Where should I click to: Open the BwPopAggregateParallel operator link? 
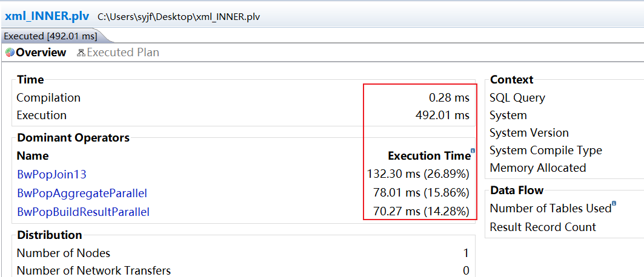(82, 193)
